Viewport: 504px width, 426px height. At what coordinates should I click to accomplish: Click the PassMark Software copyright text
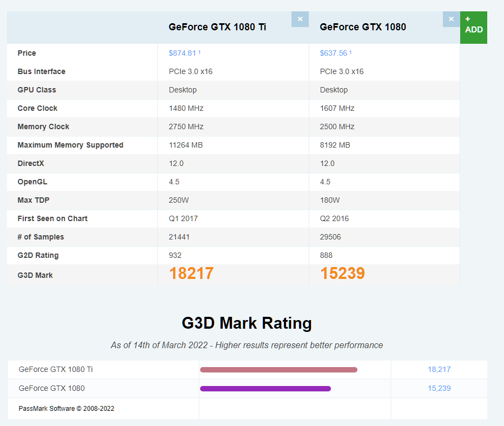[67, 409]
